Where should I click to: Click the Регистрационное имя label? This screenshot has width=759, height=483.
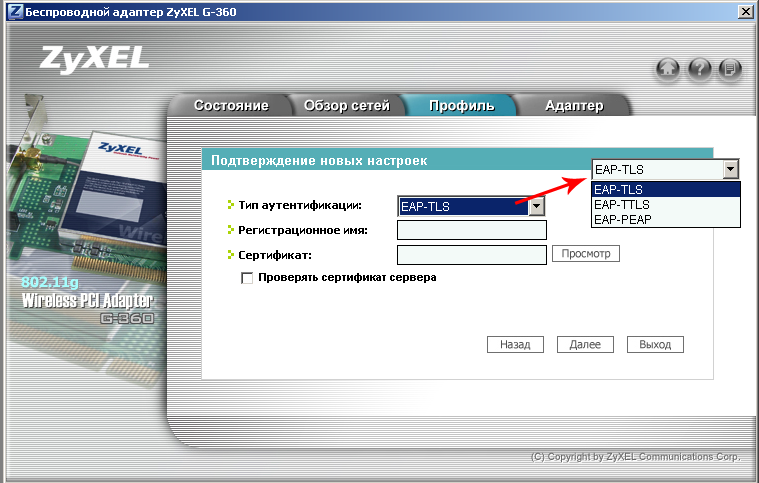(303, 230)
